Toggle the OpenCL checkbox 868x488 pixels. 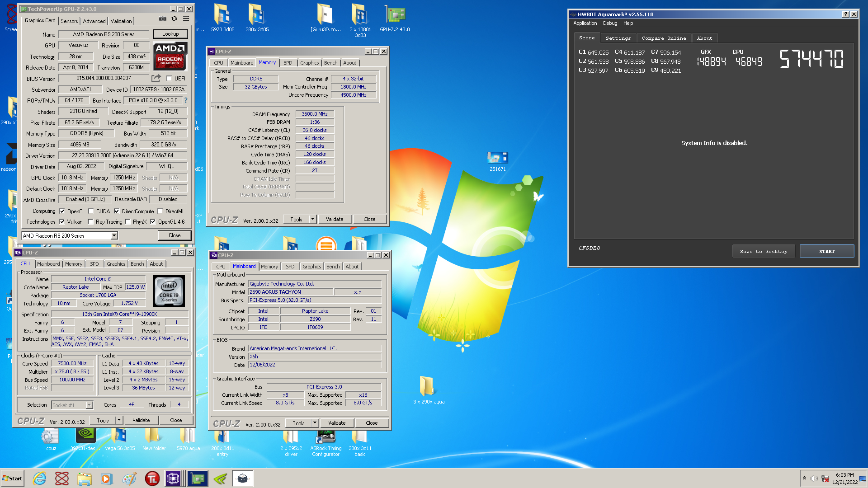[x=62, y=211]
